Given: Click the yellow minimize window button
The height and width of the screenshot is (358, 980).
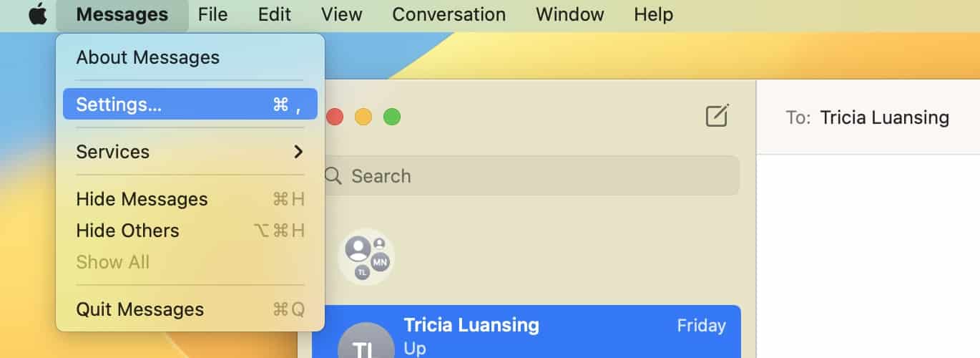Looking at the screenshot, I should coord(363,117).
